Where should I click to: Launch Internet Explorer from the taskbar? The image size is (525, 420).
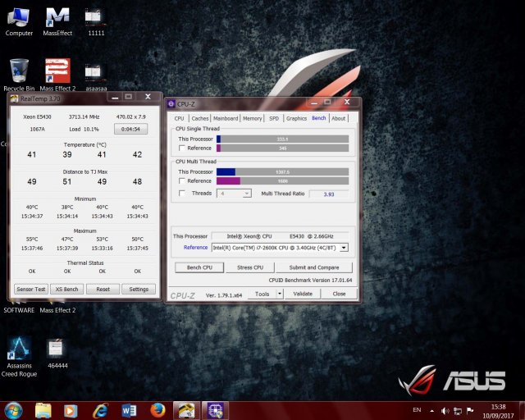tap(100, 409)
